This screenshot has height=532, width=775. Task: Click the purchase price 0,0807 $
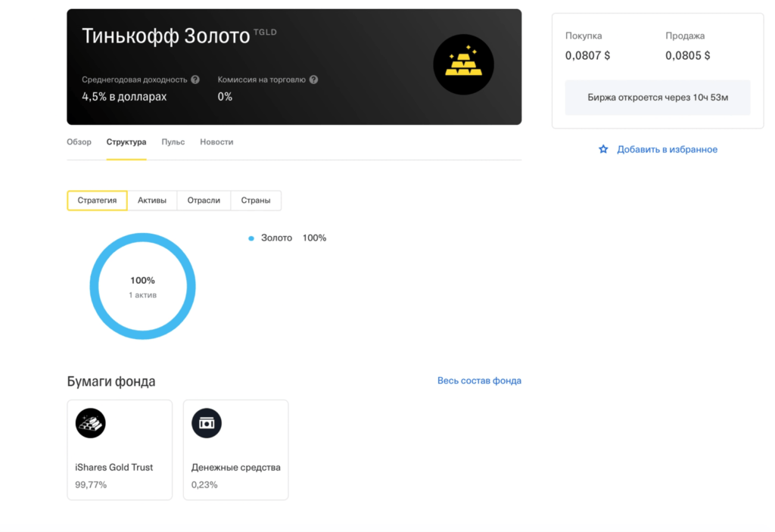click(587, 55)
